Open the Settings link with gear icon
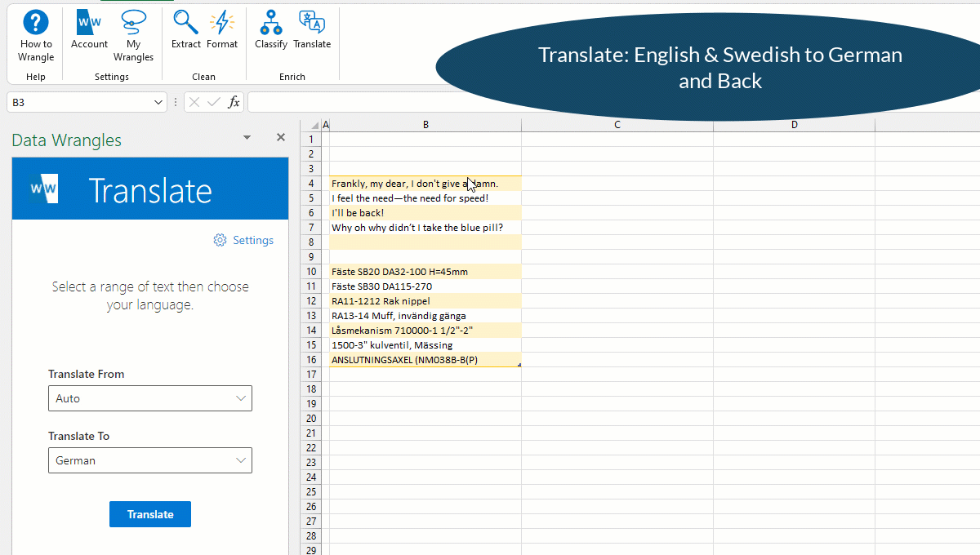The width and height of the screenshot is (980, 555). click(243, 240)
